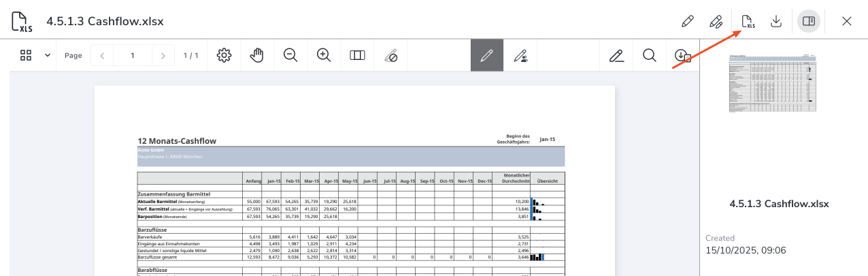The image size is (868, 276).
Task: Select the Cashflow spreadsheet thumbnail preview
Action: tap(772, 83)
